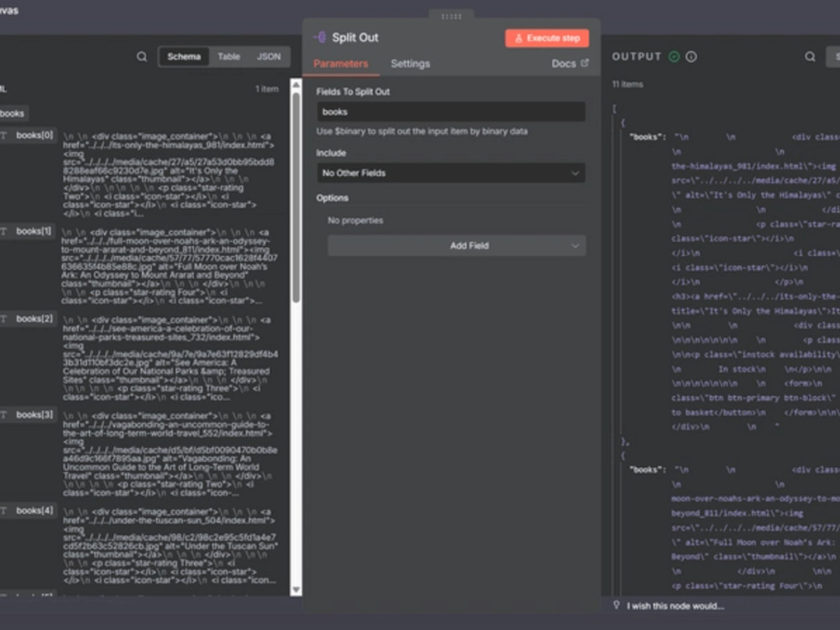Image resolution: width=840 pixels, height=630 pixels.
Task: Open the Parameters tab
Action: tap(341, 64)
